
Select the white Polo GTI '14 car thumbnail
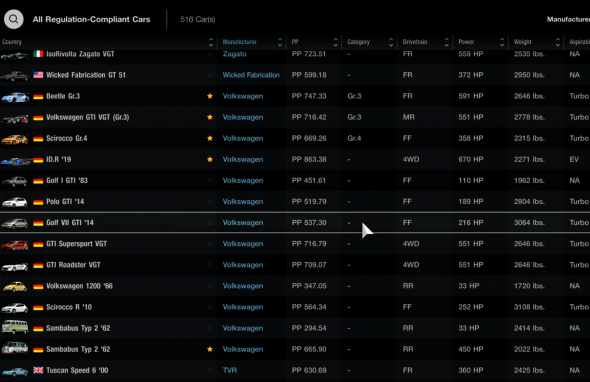15,202
